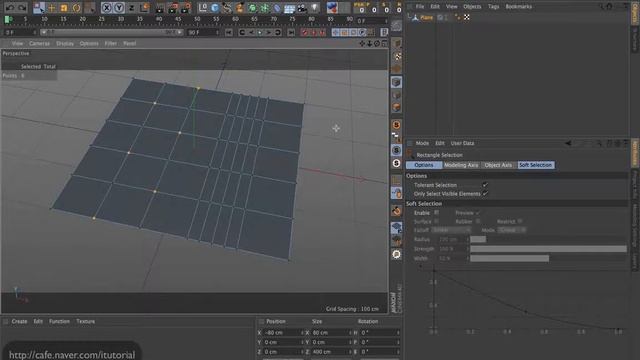Toggle the Preview checkbox

[x=478, y=213]
